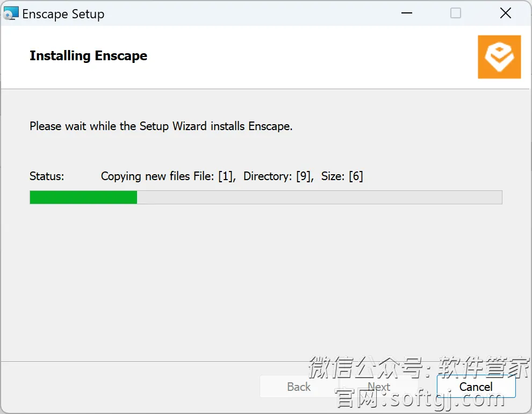Close the Enscape Setup window

505,13
